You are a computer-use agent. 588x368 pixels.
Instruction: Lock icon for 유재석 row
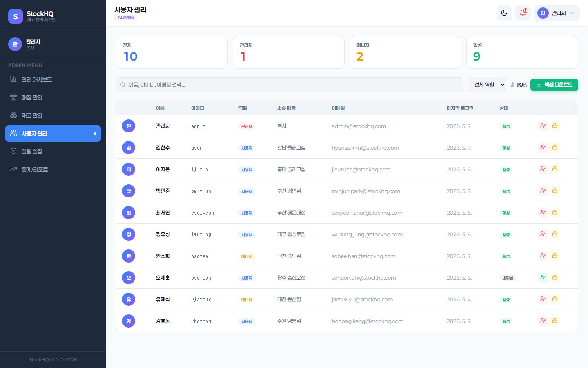point(555,299)
